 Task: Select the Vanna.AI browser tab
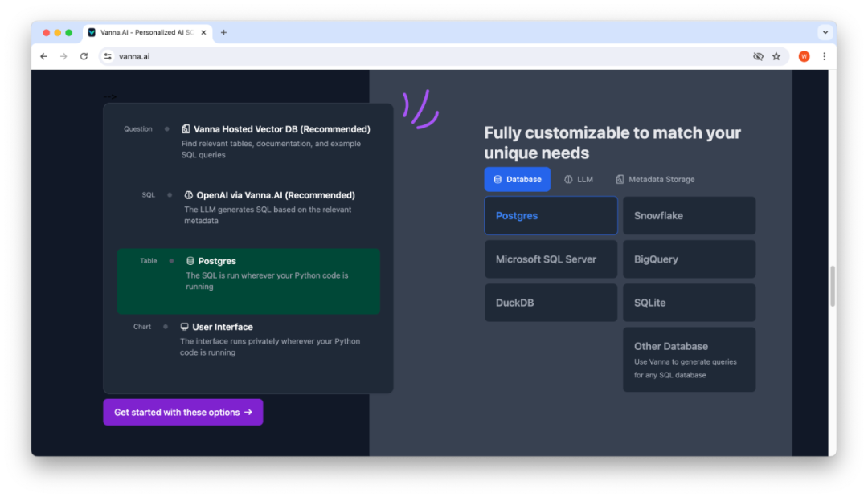[x=147, y=33]
